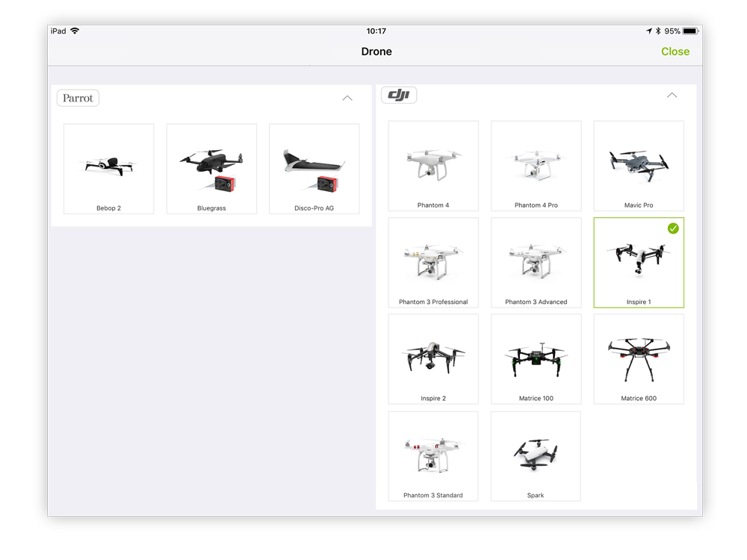Click the green checkmark on Inspire 1
Image resolution: width=747 pixels, height=560 pixels.
click(673, 228)
